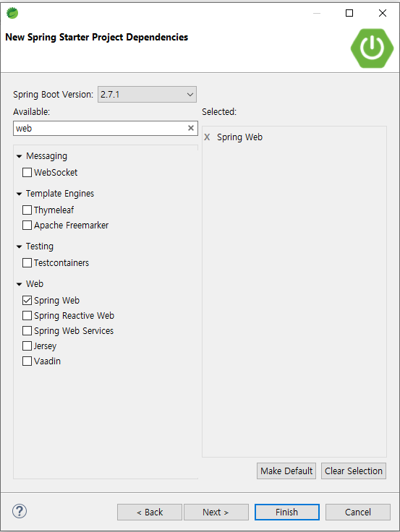Click the Testing category label
The width and height of the screenshot is (400, 532).
tap(40, 246)
